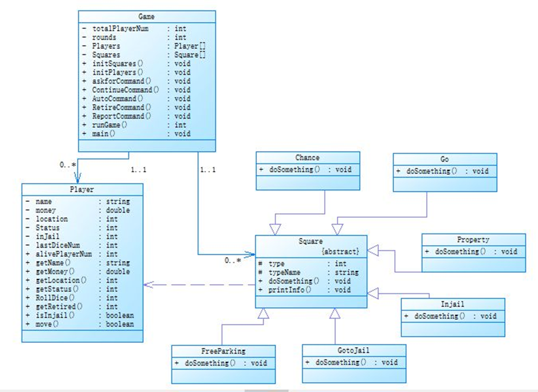538x392 pixels.
Task: Click the getRetired() method
Action: (59, 307)
